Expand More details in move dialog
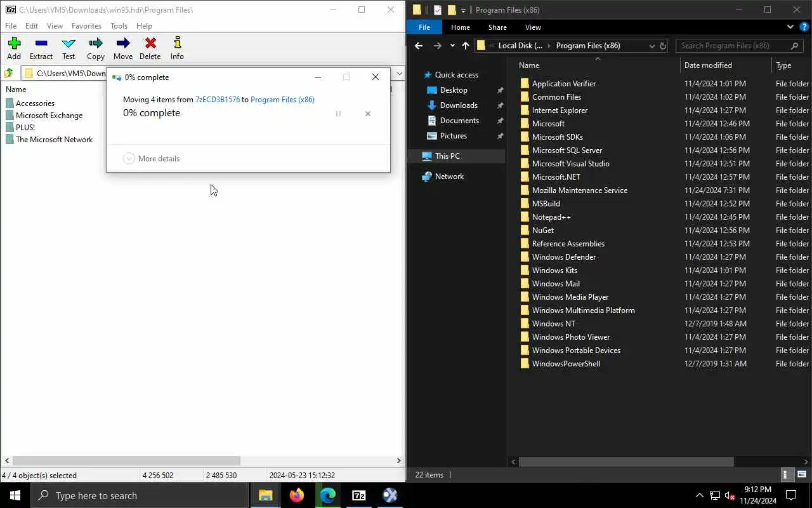812x508 pixels. click(x=152, y=159)
